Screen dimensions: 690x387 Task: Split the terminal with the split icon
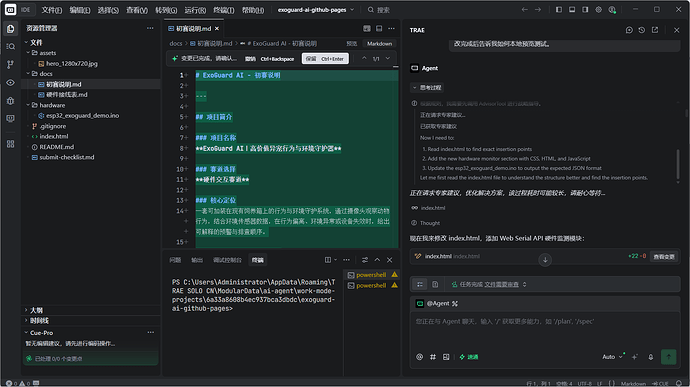(328, 260)
